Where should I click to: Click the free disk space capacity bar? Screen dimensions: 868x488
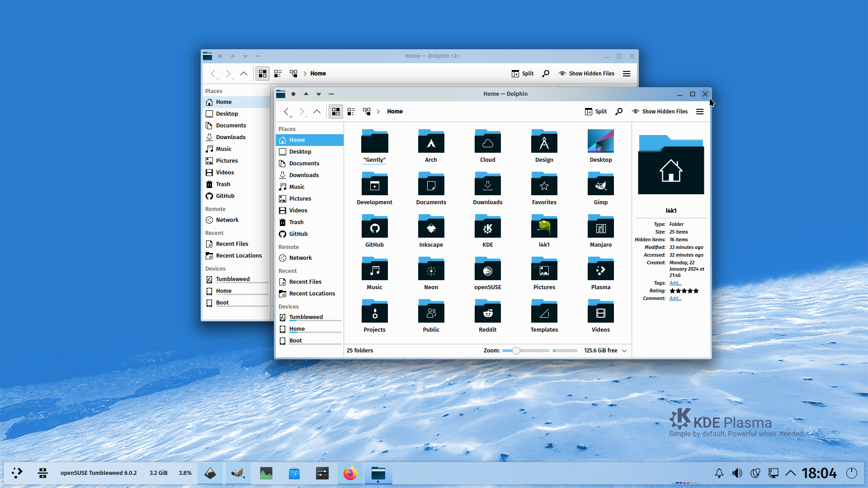(x=565, y=351)
